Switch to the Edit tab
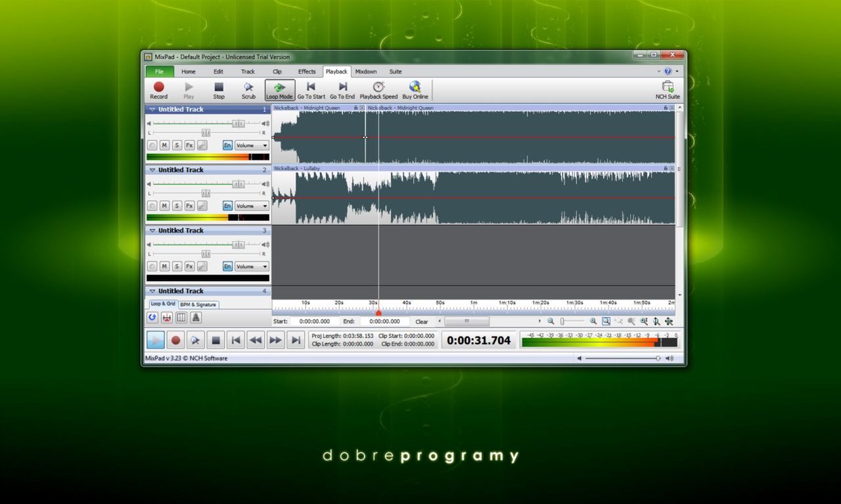Screen dimensions: 841x504 tap(218, 72)
